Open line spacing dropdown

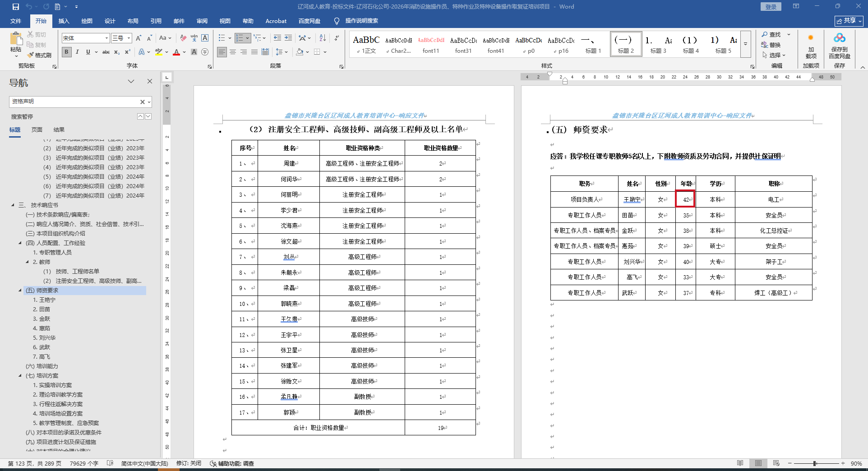282,52
